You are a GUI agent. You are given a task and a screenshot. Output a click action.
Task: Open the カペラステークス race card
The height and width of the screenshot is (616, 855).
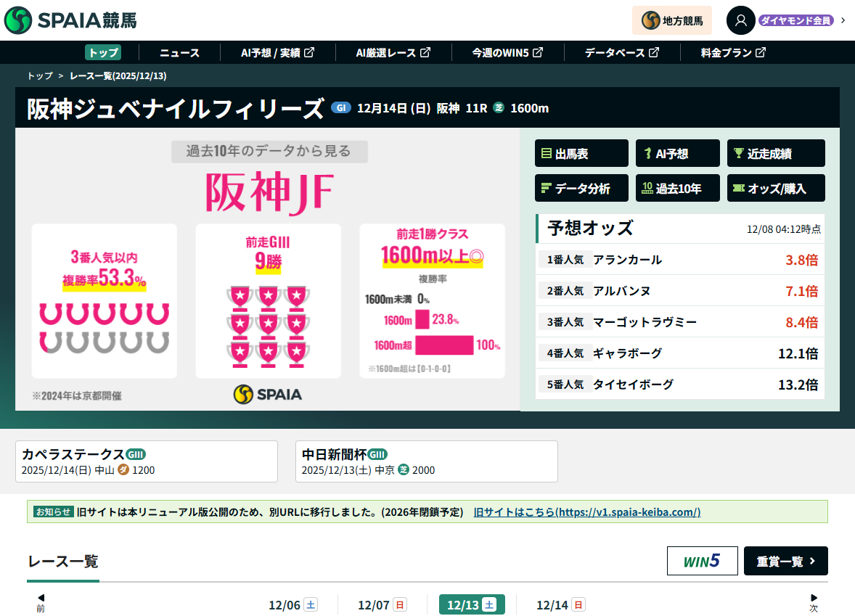click(x=147, y=461)
